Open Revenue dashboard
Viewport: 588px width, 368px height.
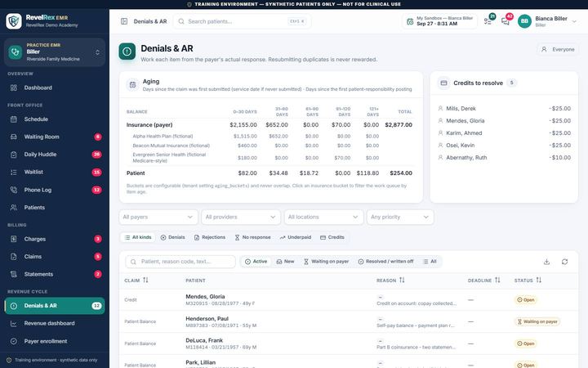pyautogui.click(x=55, y=323)
